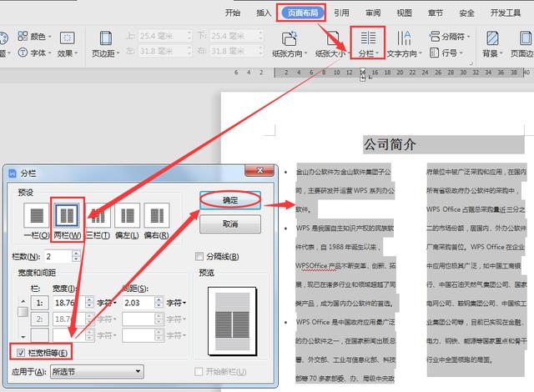Open the 页边距 margins tool

pos(106,44)
